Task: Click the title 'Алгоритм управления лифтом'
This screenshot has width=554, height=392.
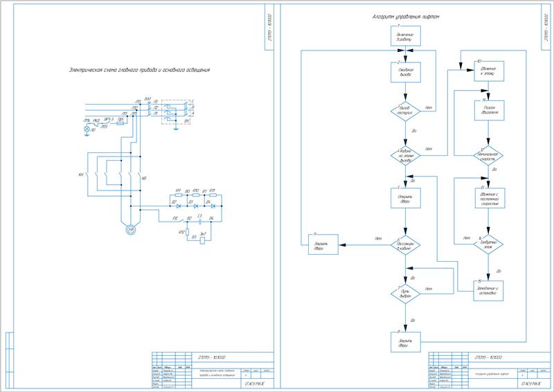Action: [406, 17]
